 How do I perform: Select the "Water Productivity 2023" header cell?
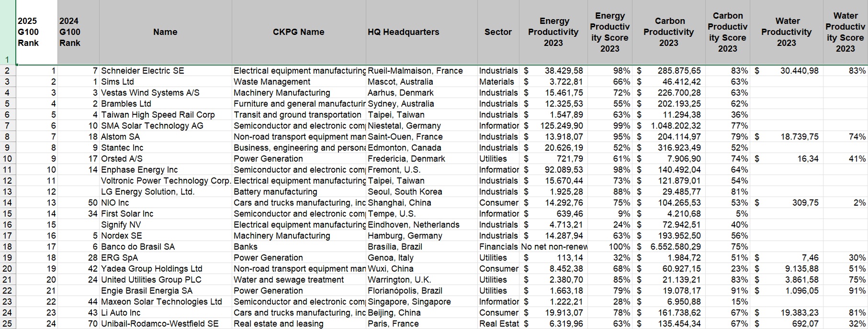(787, 32)
